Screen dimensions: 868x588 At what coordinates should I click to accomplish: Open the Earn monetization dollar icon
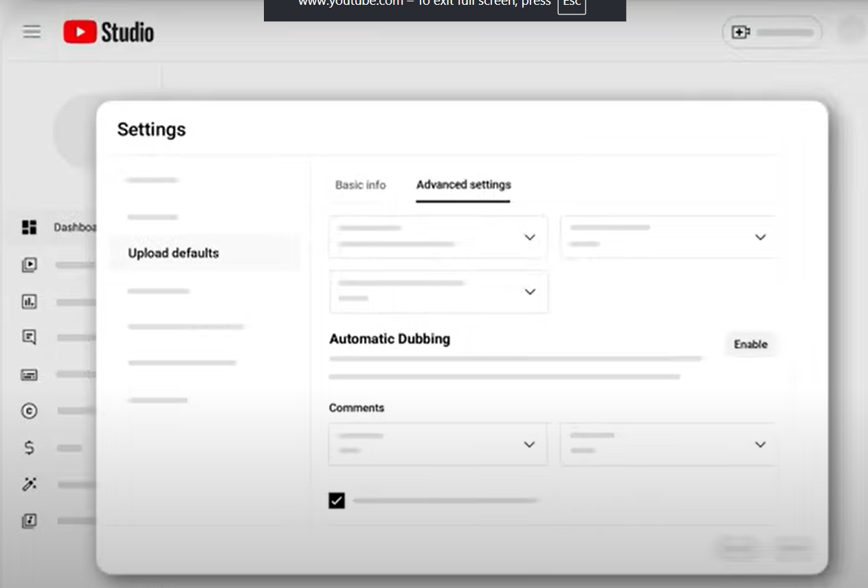click(x=29, y=447)
